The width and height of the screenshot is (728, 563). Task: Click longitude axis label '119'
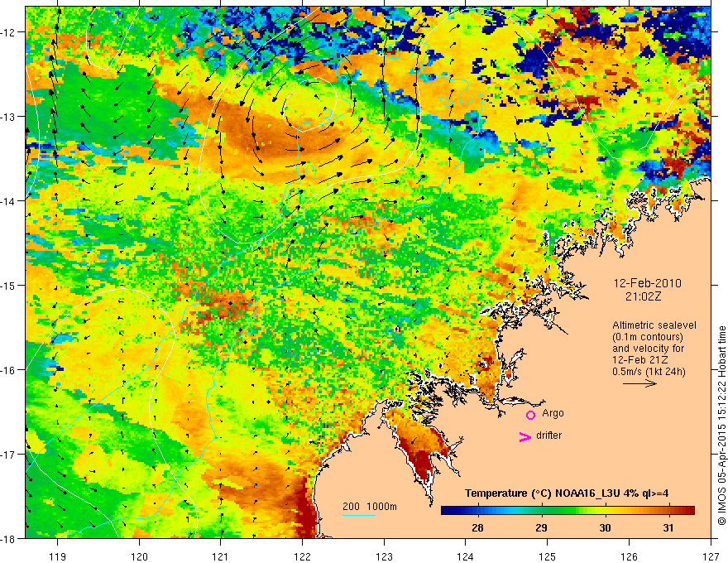(x=58, y=556)
